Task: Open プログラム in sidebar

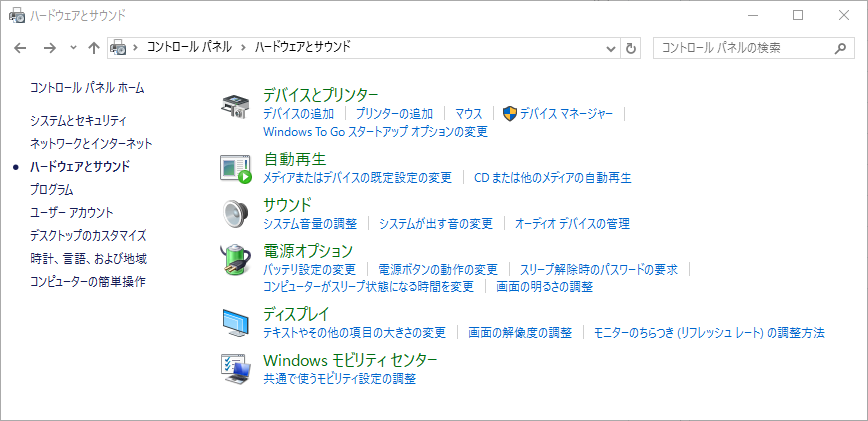Action: 51,189
